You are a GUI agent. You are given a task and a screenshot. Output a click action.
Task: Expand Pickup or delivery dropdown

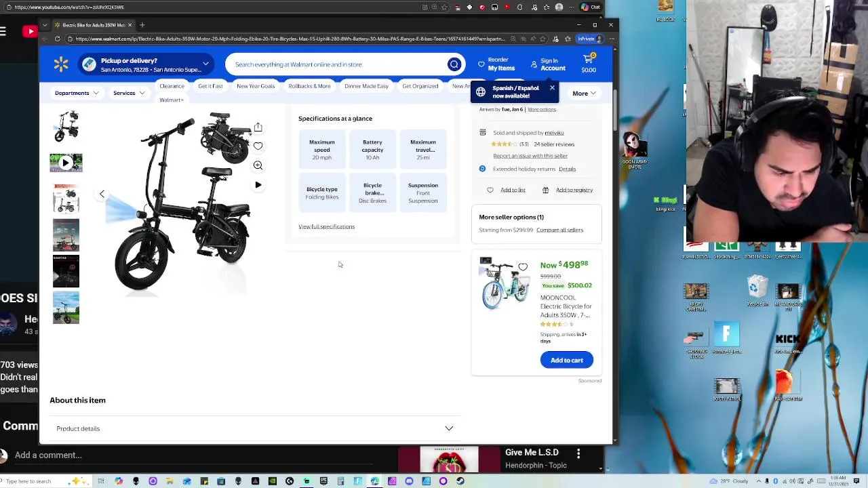coord(205,64)
